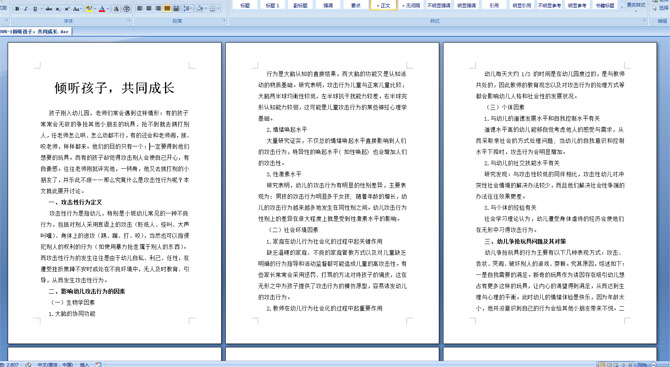Switch to the 倾听孩子 document tab

point(36,31)
